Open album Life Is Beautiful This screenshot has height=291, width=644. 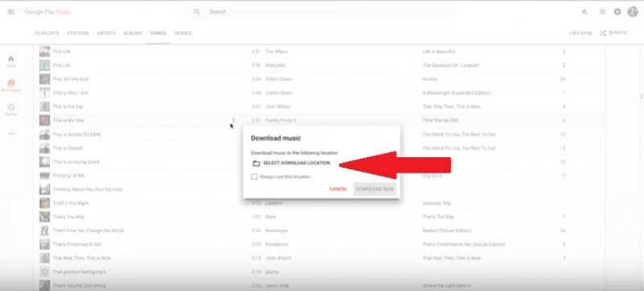[440, 52]
